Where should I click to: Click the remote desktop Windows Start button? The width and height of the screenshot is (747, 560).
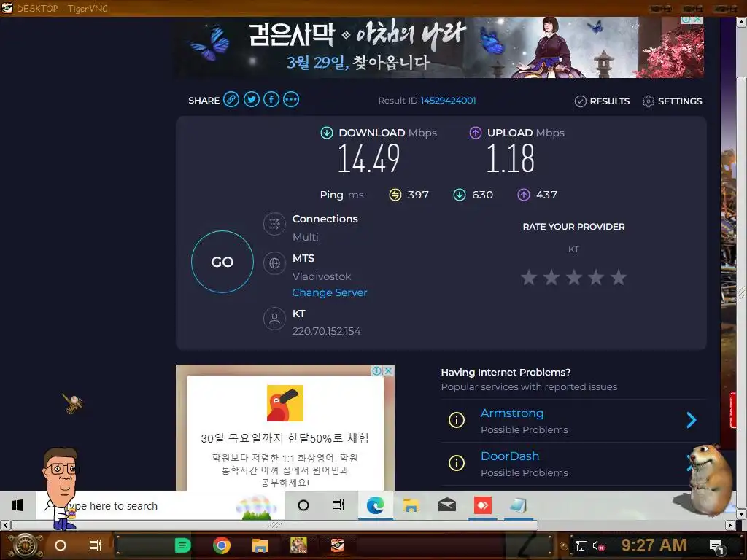pos(18,505)
